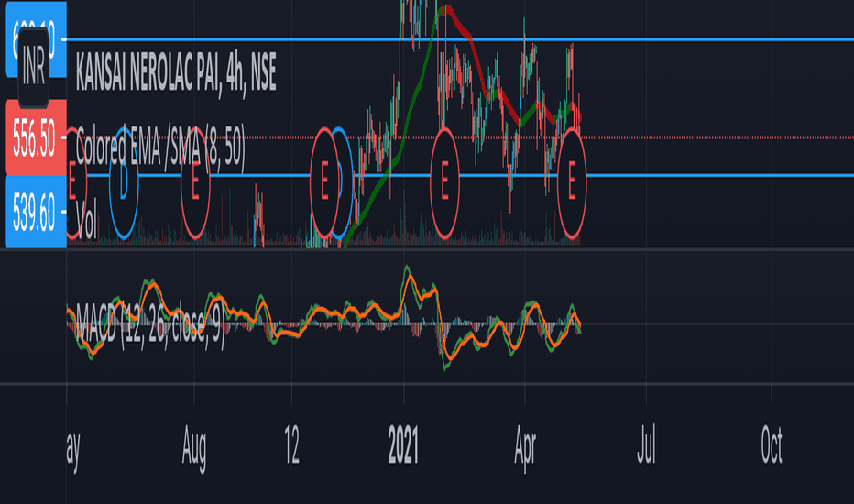The width and height of the screenshot is (854, 504).
Task: Select the Vol indicator legend
Action: point(86,220)
